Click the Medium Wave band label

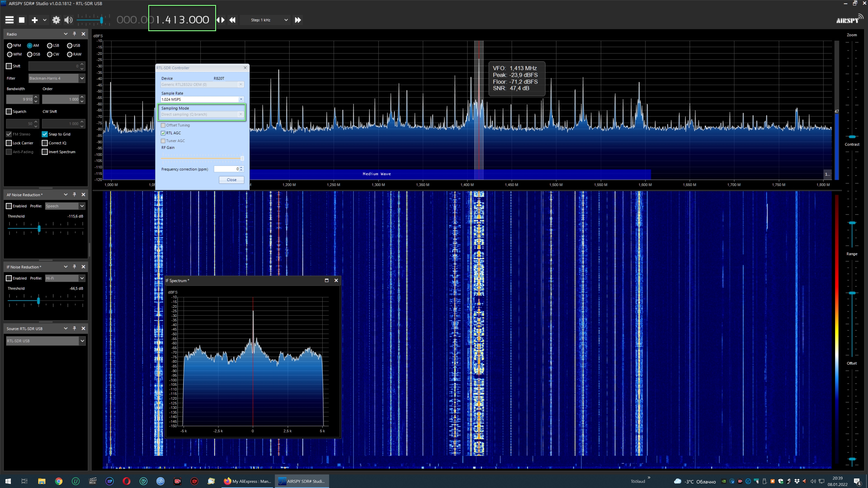click(x=377, y=174)
